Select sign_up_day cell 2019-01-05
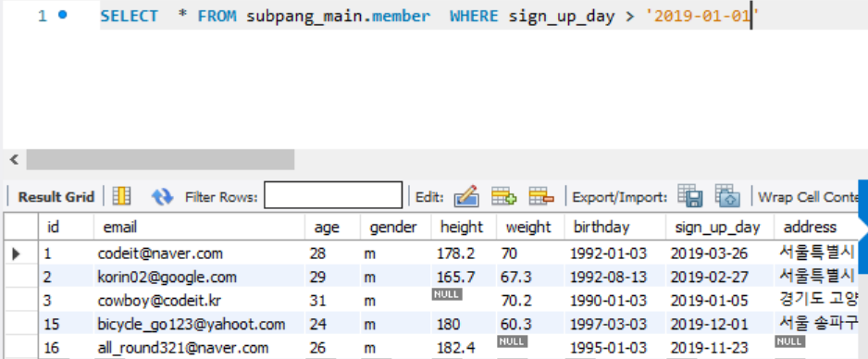The image size is (868, 359). point(709,301)
